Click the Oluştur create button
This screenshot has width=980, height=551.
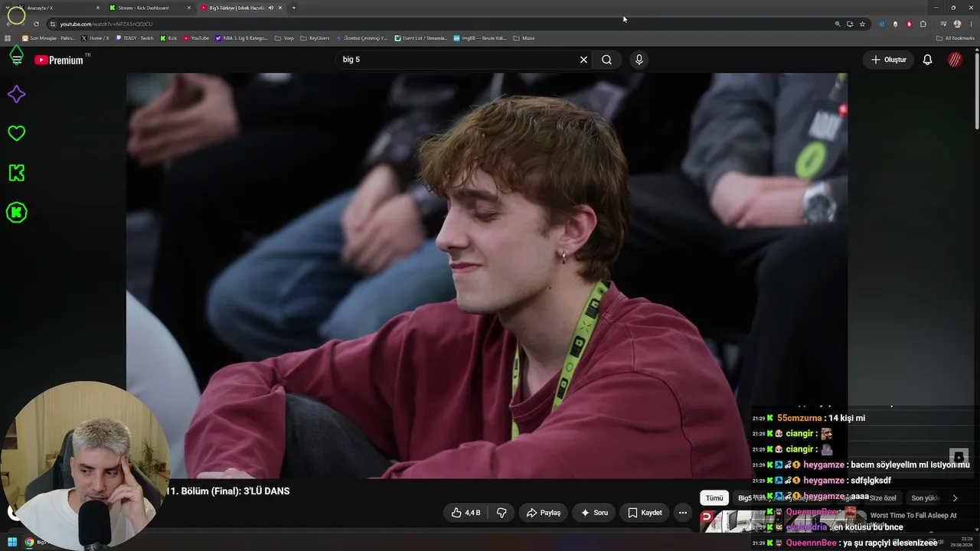889,60
